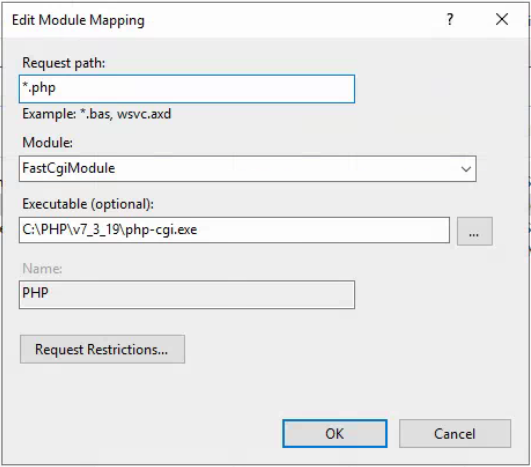Place the cursor in the Executable path field
531x467 pixels.
234,230
